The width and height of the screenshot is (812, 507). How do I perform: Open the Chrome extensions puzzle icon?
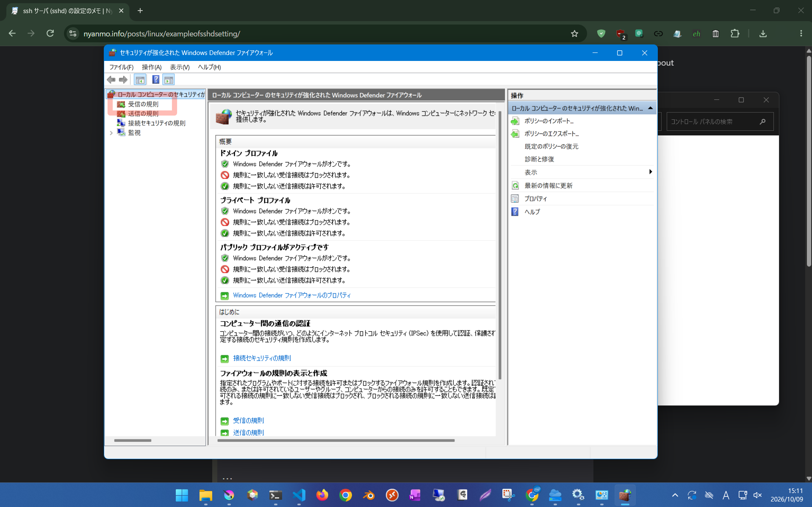[735, 33]
